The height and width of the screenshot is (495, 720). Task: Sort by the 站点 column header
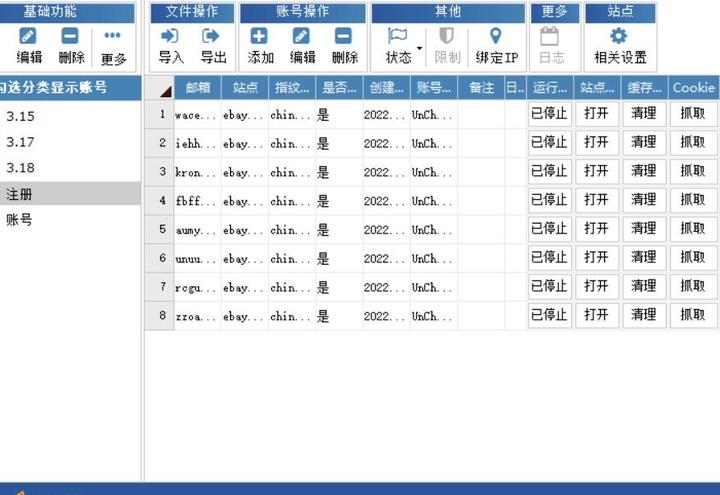245,88
